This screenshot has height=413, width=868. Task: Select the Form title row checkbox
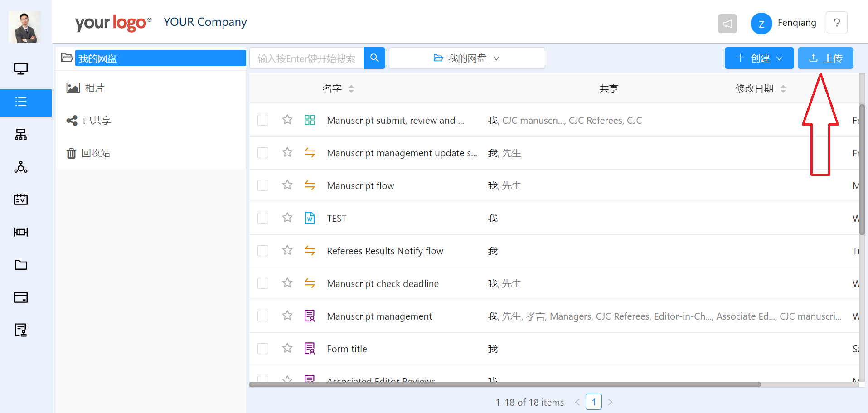click(263, 349)
